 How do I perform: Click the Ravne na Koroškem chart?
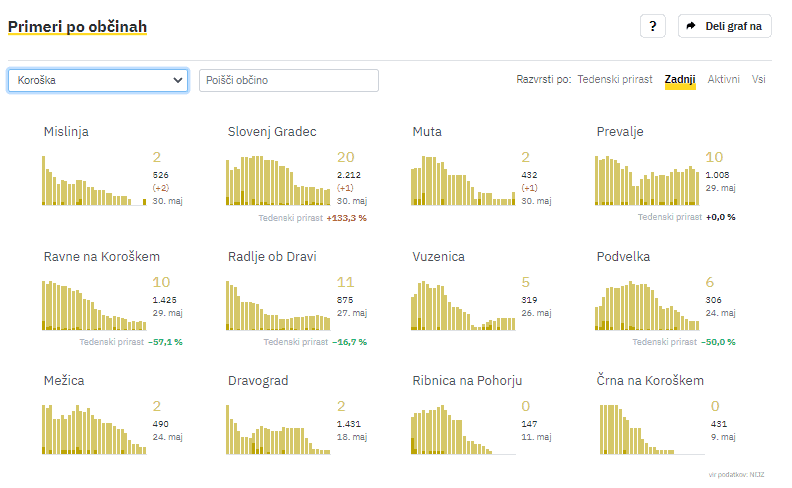tap(93, 305)
